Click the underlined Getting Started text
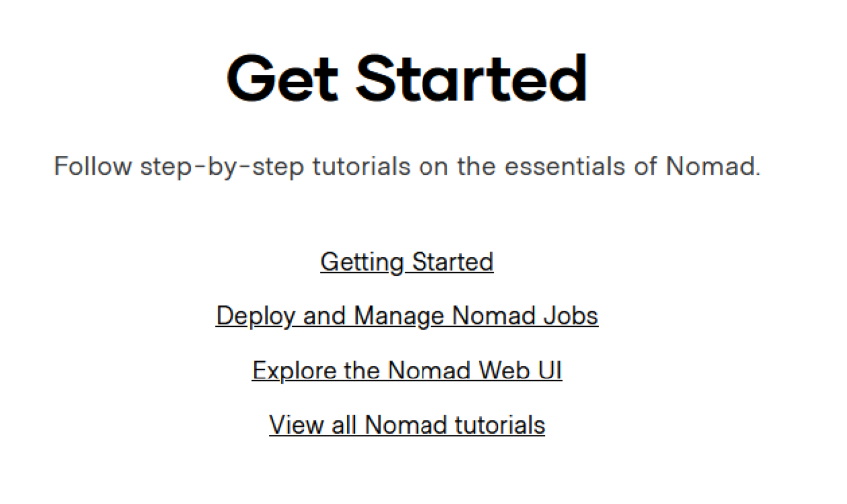 pos(407,262)
